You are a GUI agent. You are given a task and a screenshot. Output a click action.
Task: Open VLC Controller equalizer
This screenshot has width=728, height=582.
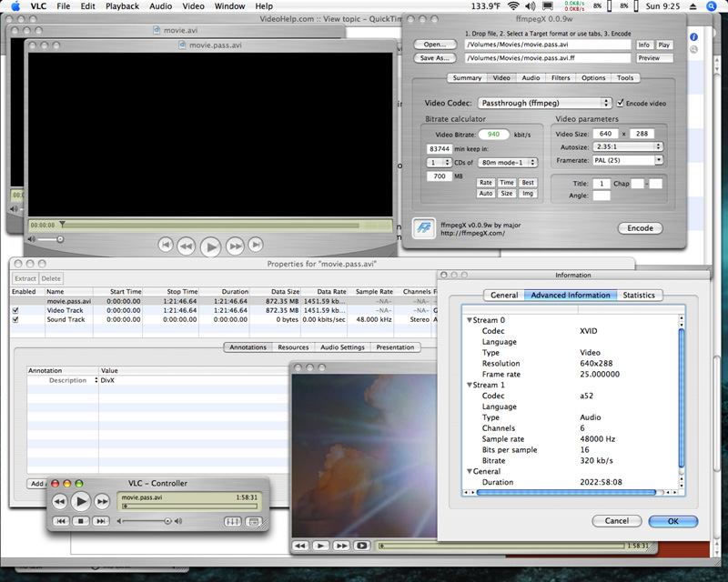coord(233,522)
